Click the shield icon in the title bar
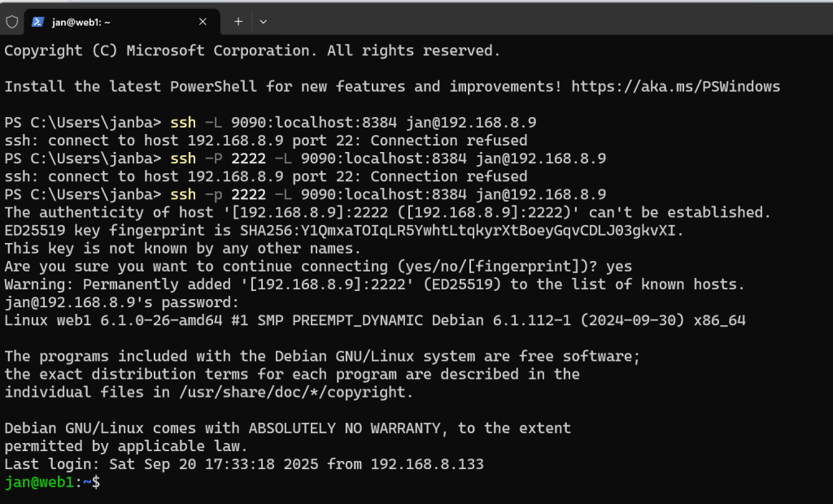Image resolution: width=833 pixels, height=504 pixels. [x=11, y=22]
